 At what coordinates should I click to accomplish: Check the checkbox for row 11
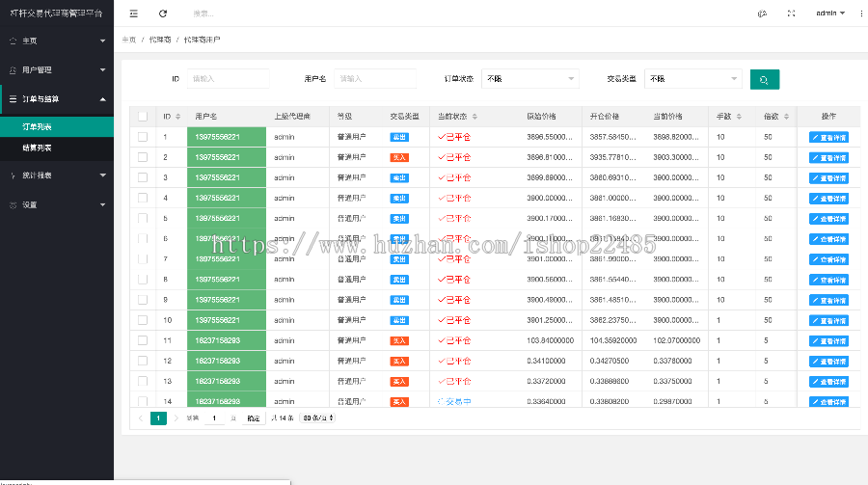143,340
